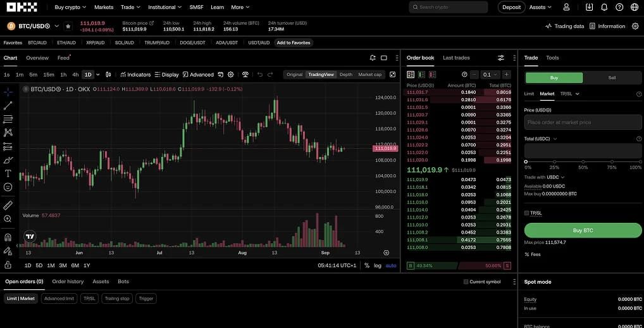Viewport: 644px width, 328px height.
Task: Open the order book filter settings icon
Action: [x=500, y=58]
